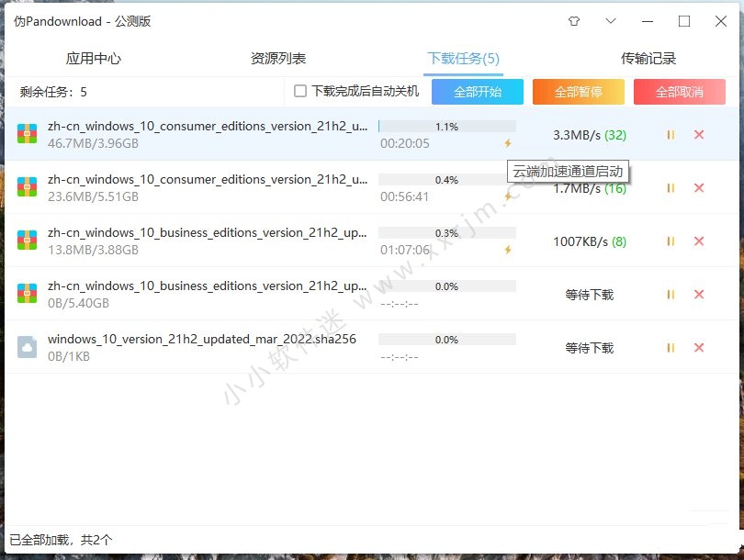Delete the sha256 file download task

699,348
